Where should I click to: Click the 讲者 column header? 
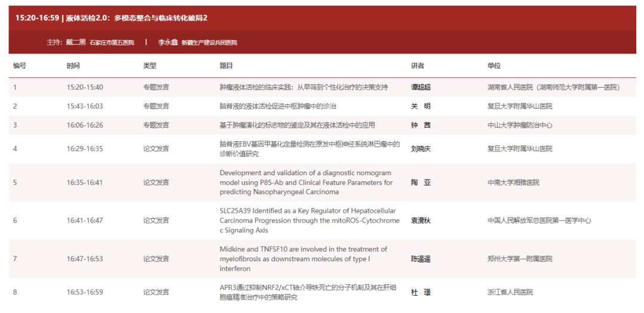[x=417, y=66]
